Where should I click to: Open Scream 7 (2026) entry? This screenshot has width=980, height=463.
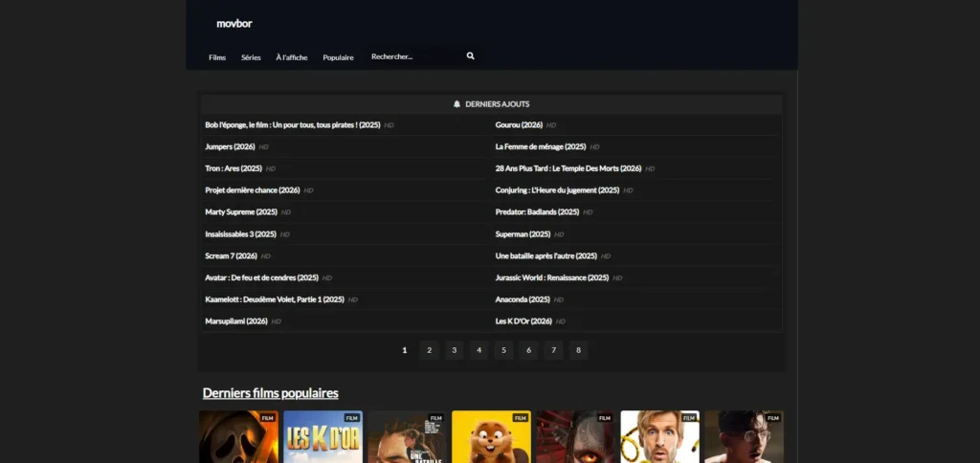231,256
